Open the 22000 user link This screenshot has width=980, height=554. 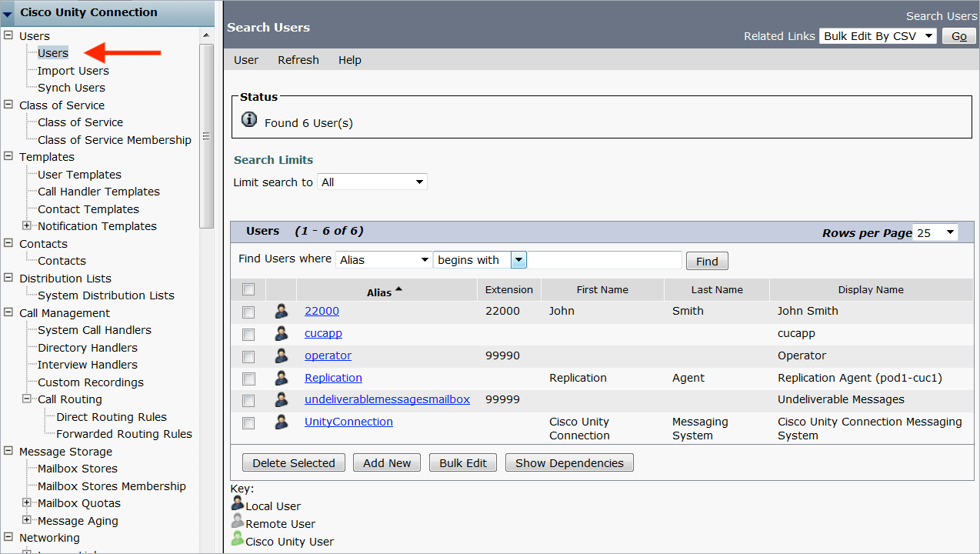pos(322,311)
